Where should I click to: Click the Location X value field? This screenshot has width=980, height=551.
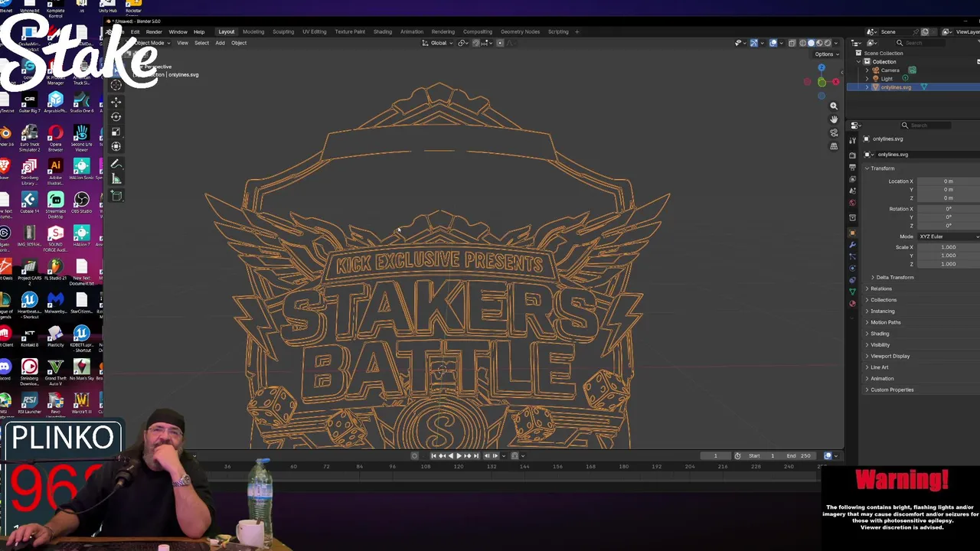pos(949,181)
